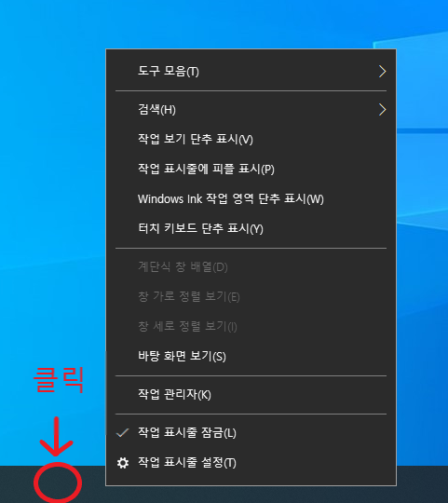The height and width of the screenshot is (503, 448).
Task: Open the 검색(H) submenu
Action: pyautogui.click(x=251, y=110)
